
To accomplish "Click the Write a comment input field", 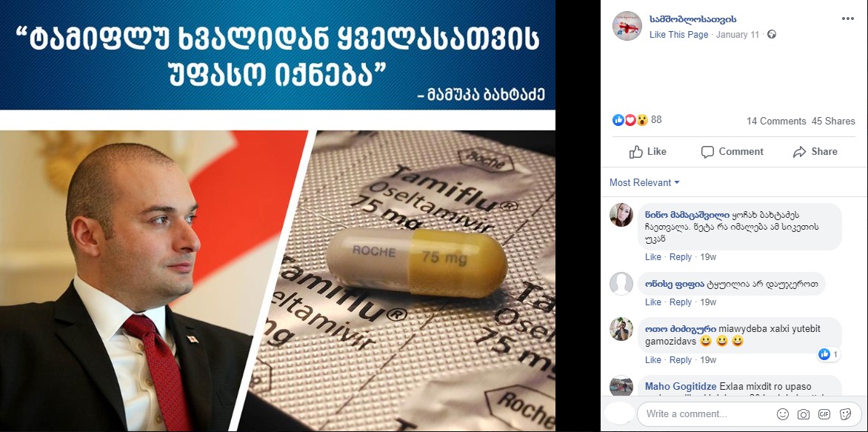I will (706, 413).
